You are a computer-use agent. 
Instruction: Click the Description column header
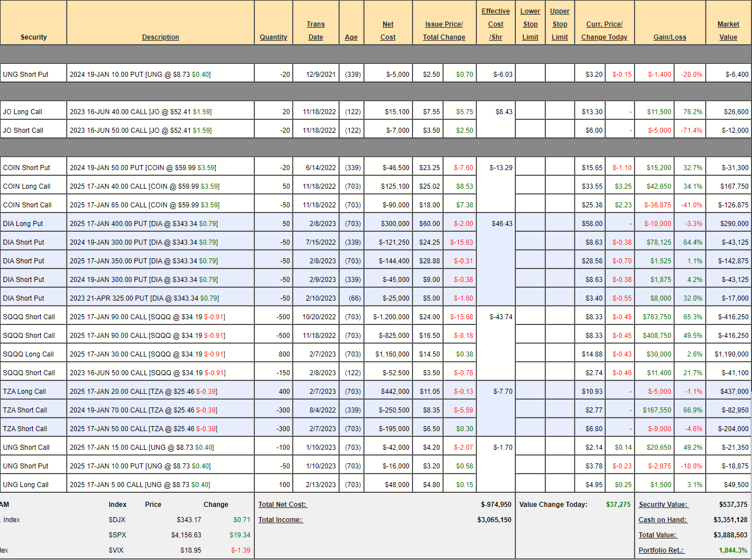pyautogui.click(x=160, y=37)
